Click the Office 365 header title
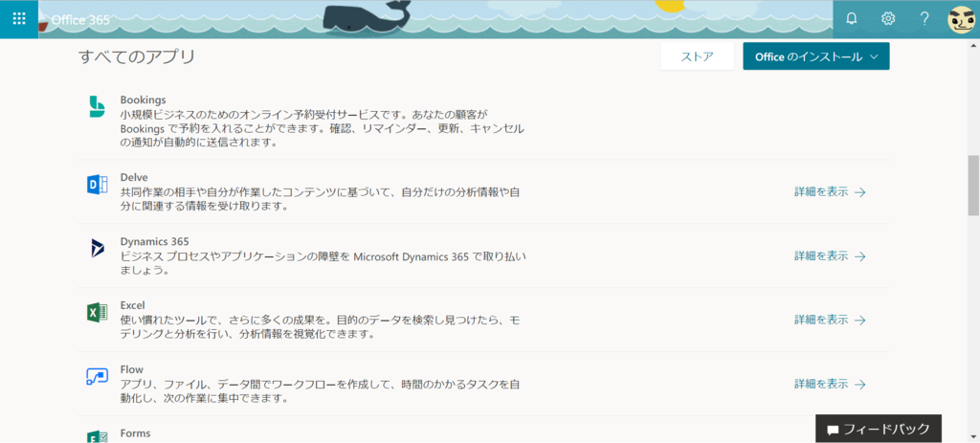This screenshot has width=980, height=443. tap(80, 20)
